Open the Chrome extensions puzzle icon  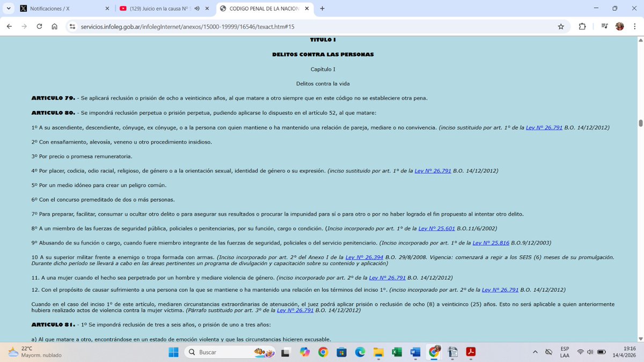(582, 26)
